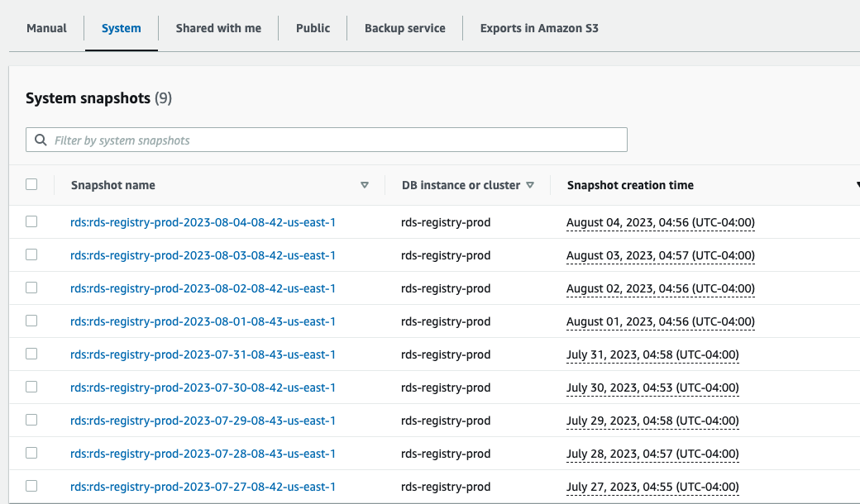Click creation time August 03, 2023, 04:57
Screen dimensions: 860x504
661,255
